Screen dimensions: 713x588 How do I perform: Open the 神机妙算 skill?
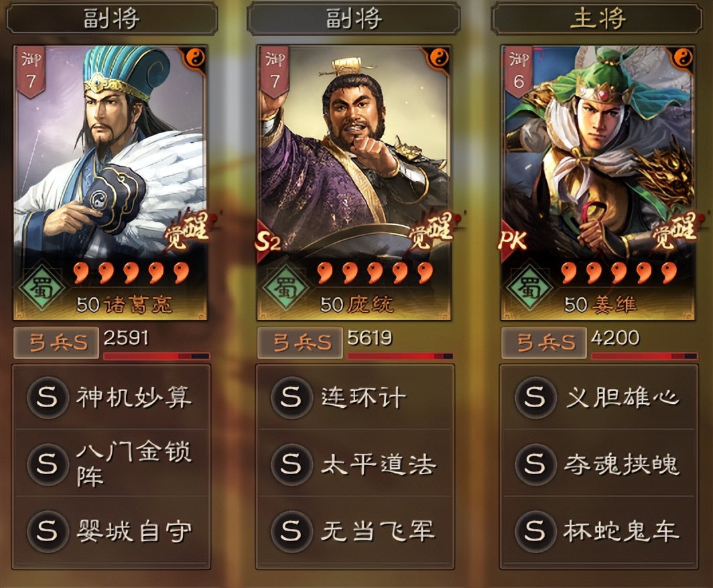tap(111, 396)
